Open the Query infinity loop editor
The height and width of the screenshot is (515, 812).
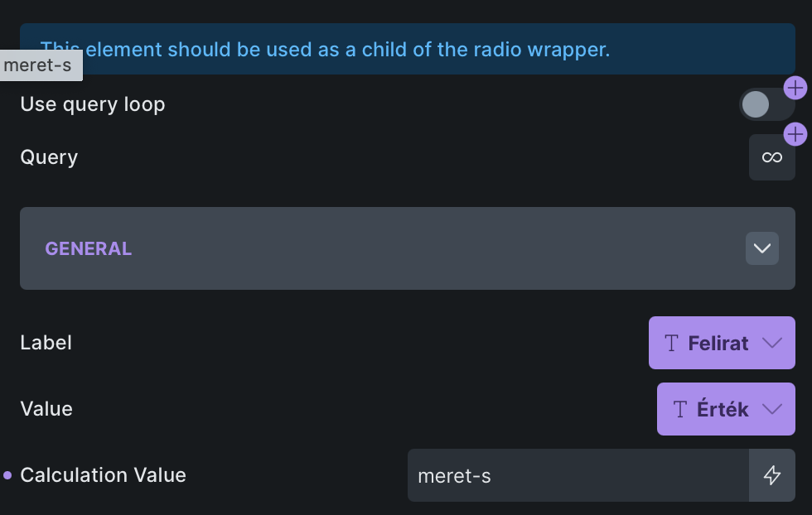(771, 157)
